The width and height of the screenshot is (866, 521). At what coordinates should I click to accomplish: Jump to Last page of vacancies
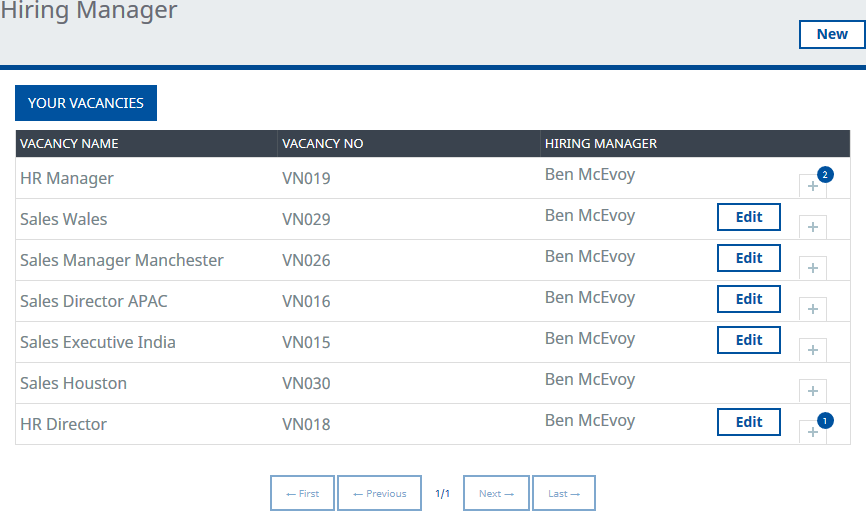(x=563, y=493)
